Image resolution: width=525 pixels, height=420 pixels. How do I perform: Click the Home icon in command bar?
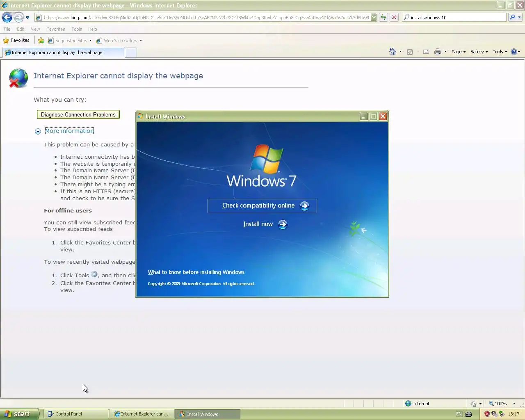click(x=393, y=52)
